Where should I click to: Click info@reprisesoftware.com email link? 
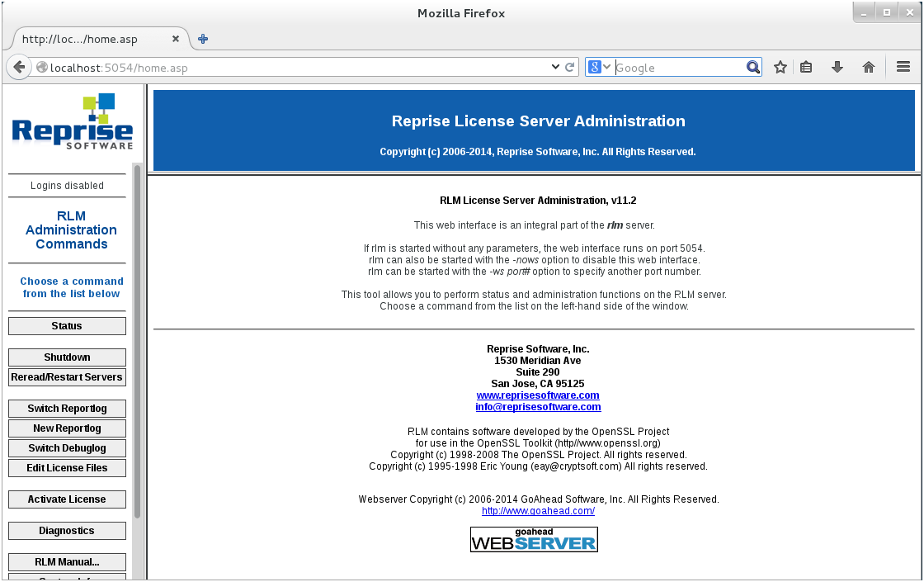(538, 407)
